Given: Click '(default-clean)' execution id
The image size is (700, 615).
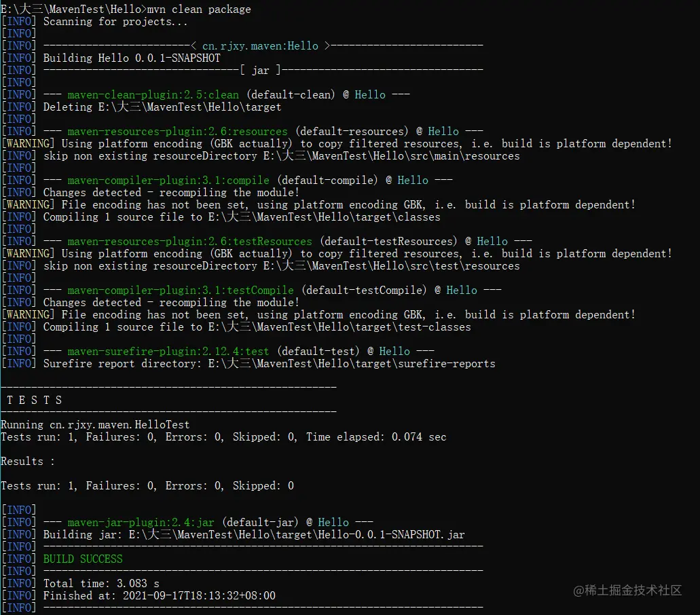Looking at the screenshot, I should (290, 94).
